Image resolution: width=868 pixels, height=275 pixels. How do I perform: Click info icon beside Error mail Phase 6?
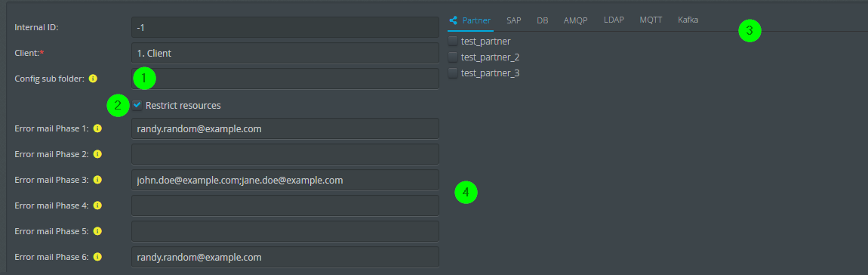(x=97, y=257)
